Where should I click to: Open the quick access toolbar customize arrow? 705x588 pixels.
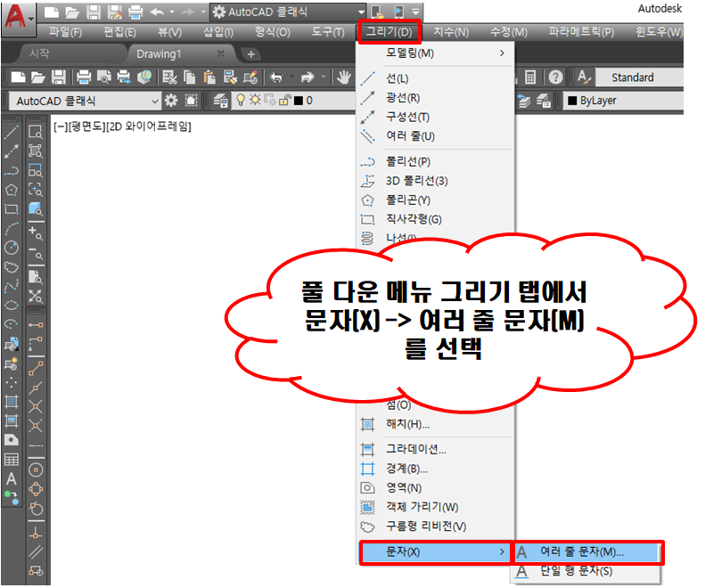coord(416,12)
